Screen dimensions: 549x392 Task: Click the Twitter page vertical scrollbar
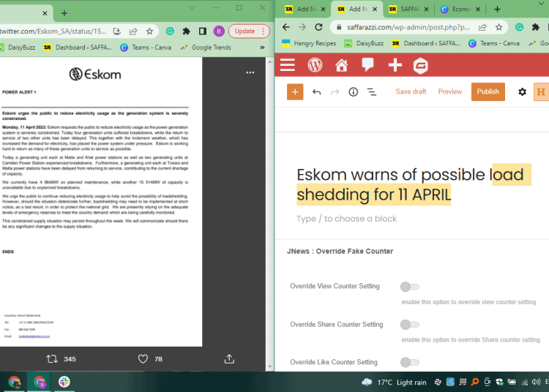tap(269, 214)
